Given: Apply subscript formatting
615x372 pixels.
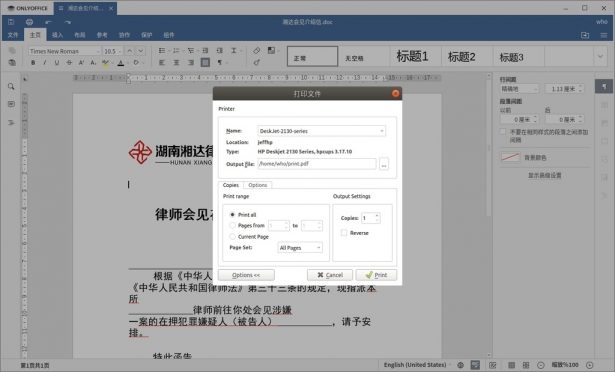Looking at the screenshot, I should [93, 62].
